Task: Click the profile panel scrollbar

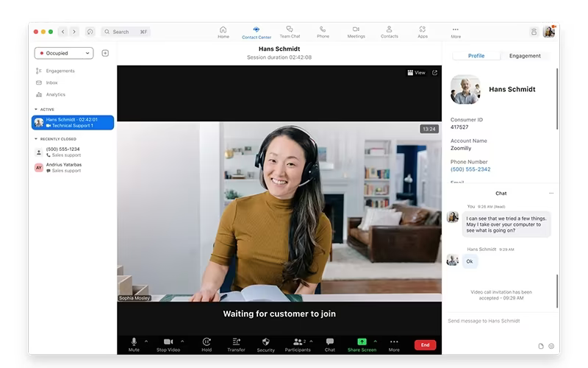Action: click(557, 99)
